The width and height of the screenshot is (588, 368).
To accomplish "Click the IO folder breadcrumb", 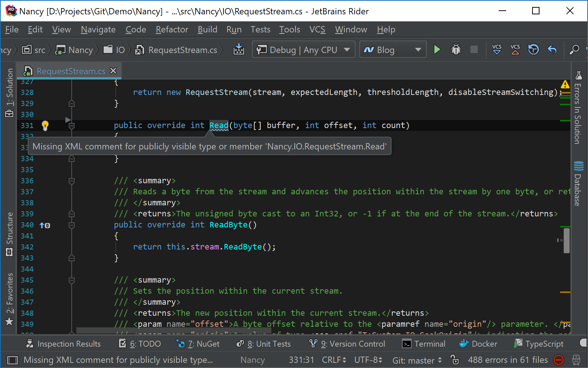I will pos(114,50).
